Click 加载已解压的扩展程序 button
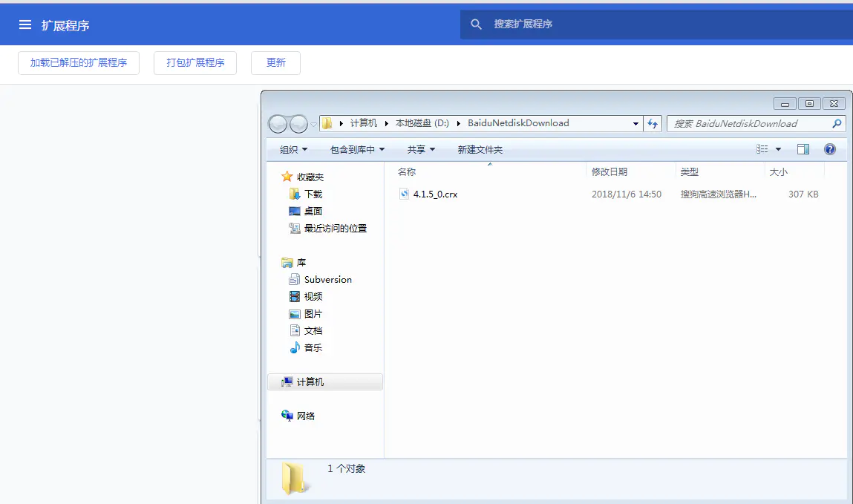 [x=79, y=63]
